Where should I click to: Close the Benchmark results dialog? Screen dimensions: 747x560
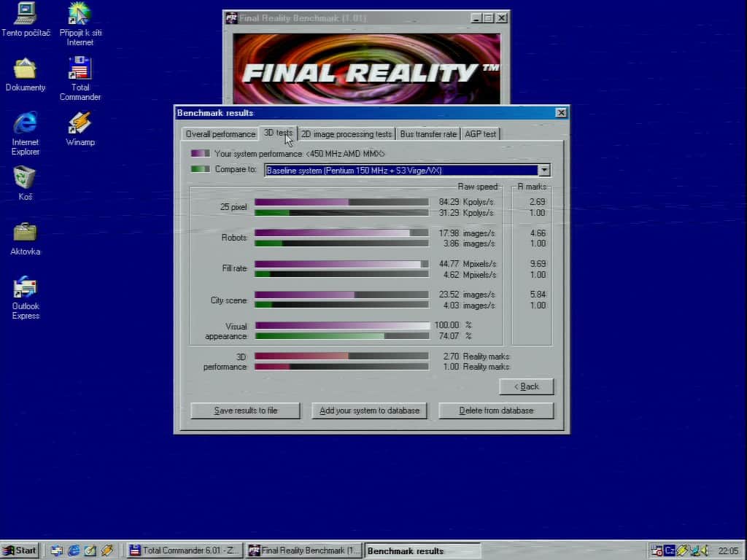[x=561, y=113]
